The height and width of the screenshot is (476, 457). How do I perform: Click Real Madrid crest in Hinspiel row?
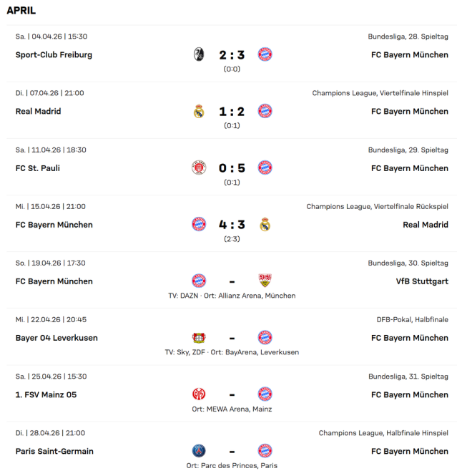[x=199, y=111]
